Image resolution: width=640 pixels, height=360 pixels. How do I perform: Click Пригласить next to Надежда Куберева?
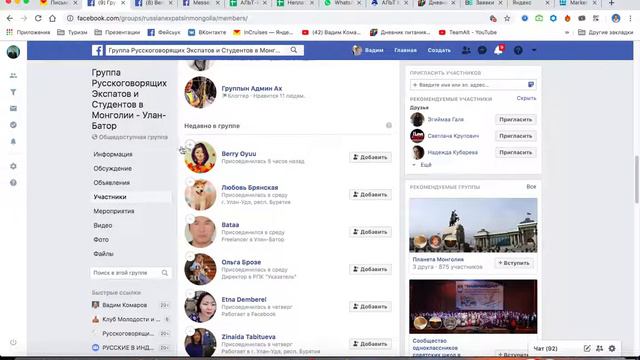[516, 152]
